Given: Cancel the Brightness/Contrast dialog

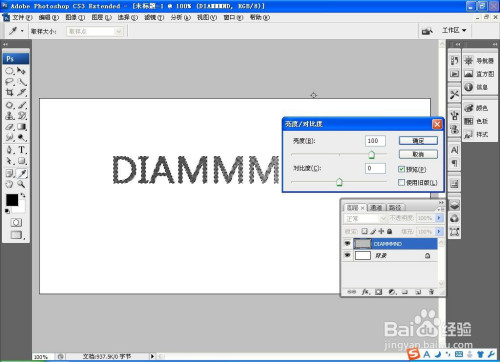Looking at the screenshot, I should pyautogui.click(x=418, y=154).
